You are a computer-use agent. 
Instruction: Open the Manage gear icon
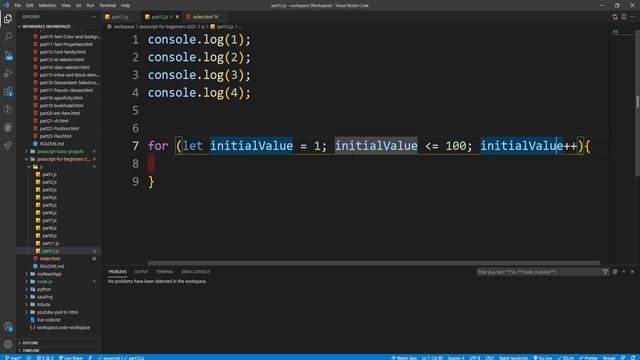(x=8, y=344)
